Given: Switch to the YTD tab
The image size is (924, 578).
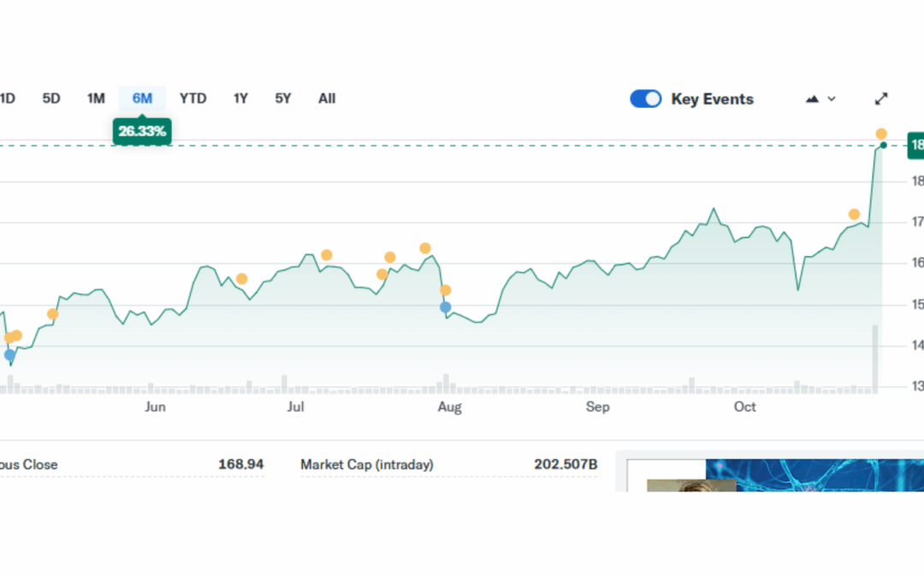Looking at the screenshot, I should pyautogui.click(x=192, y=98).
